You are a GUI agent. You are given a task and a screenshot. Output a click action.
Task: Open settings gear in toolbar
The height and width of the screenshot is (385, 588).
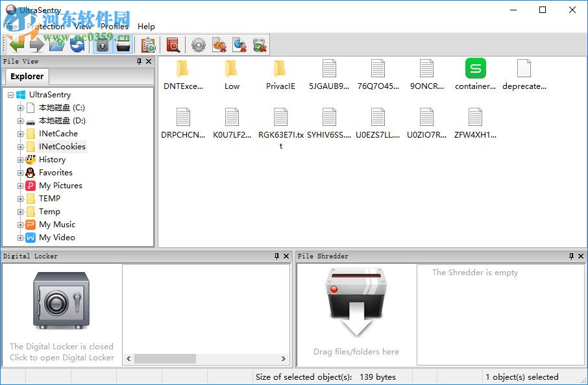tap(199, 45)
